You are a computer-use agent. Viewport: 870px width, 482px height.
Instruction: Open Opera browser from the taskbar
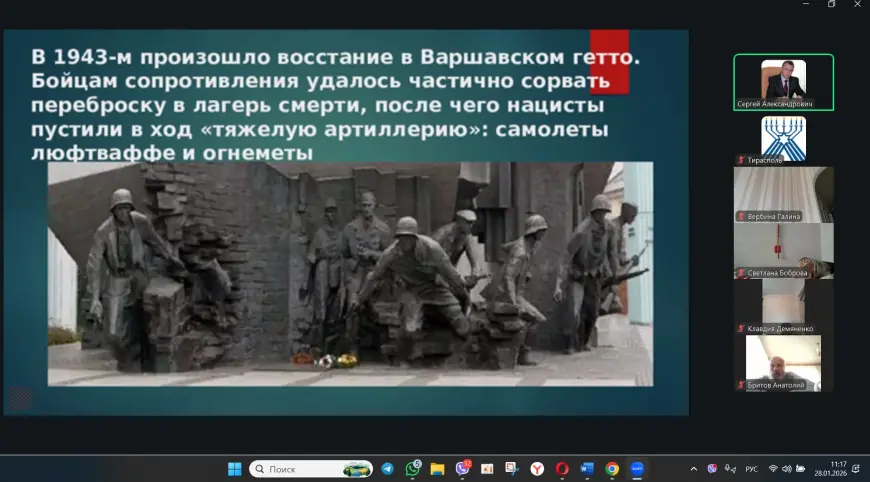[562, 469]
